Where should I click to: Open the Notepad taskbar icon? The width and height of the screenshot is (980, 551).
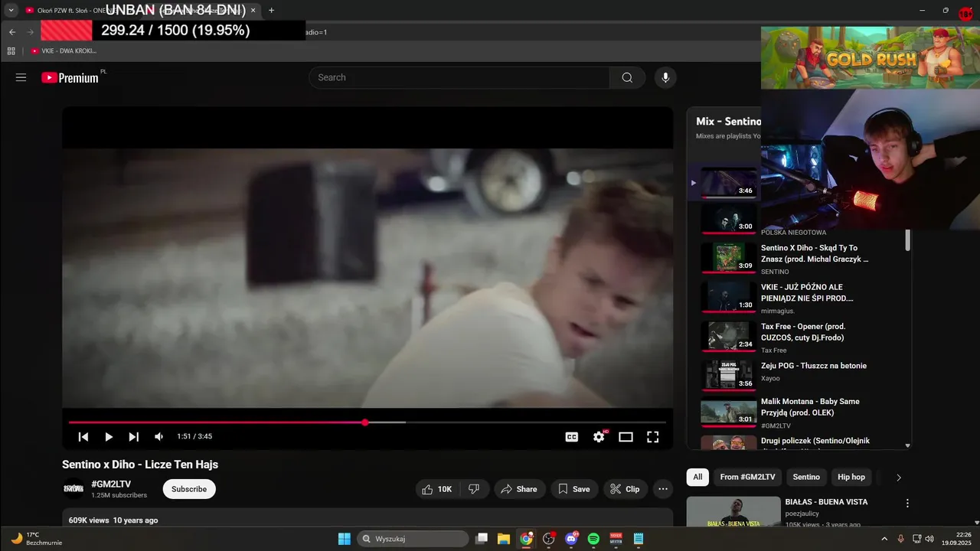[x=639, y=539]
